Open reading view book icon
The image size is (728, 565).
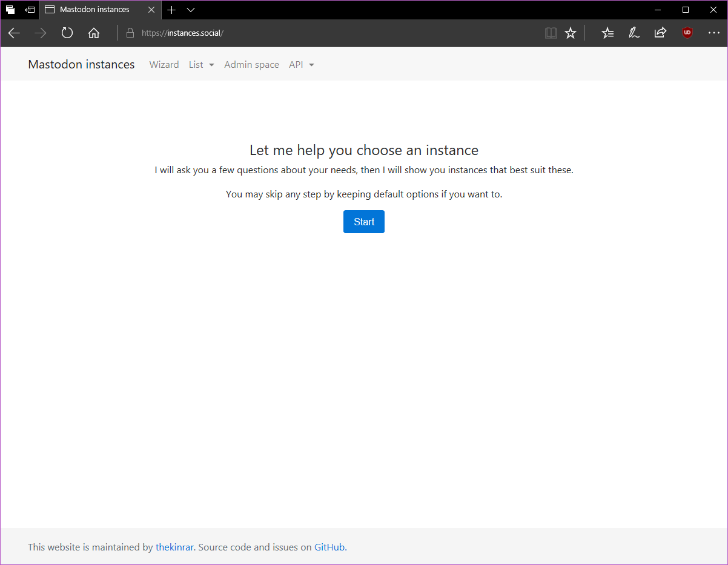pyautogui.click(x=551, y=33)
